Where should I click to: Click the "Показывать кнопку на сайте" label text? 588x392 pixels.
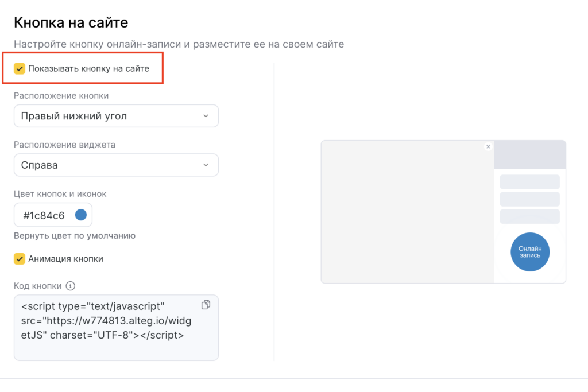tap(88, 69)
